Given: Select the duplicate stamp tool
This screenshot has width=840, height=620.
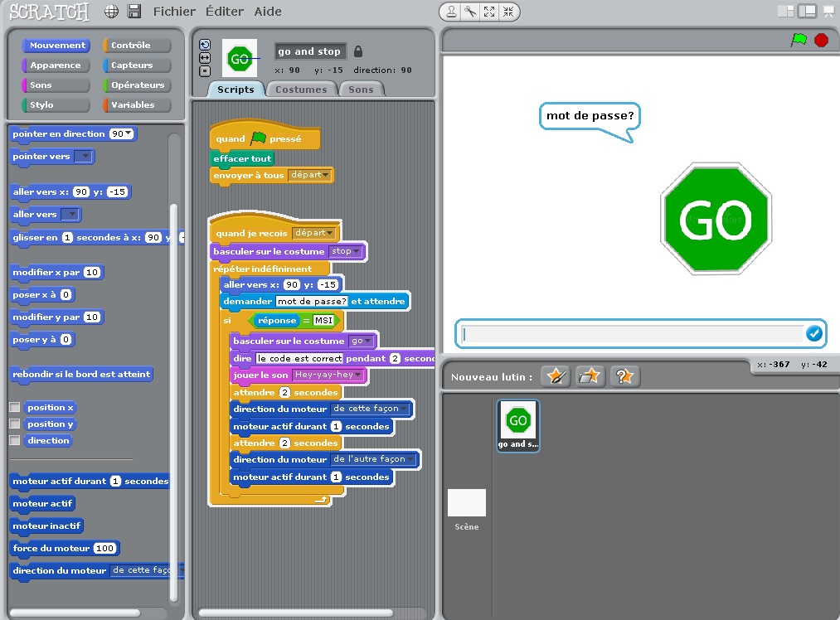Looking at the screenshot, I should (452, 12).
